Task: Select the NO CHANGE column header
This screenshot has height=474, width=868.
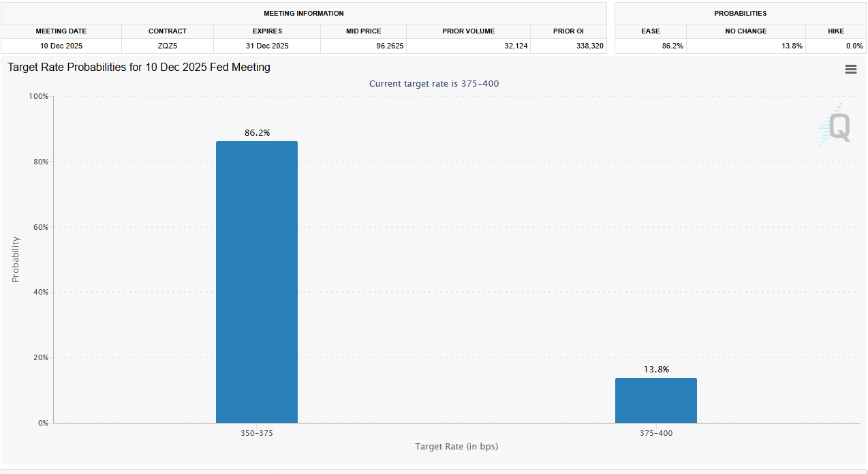Action: click(745, 31)
